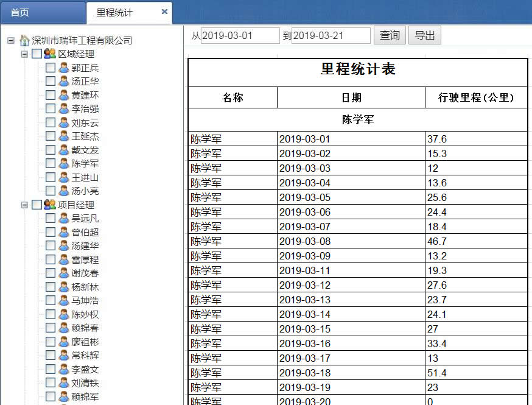The width and height of the screenshot is (532, 405).
Task: Click the mileage value 46.7
Action: click(476, 241)
